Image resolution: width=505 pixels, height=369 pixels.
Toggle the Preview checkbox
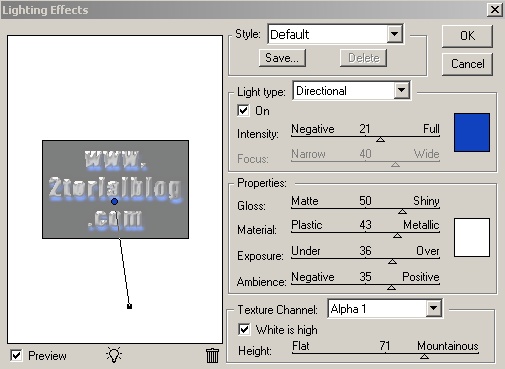point(16,355)
